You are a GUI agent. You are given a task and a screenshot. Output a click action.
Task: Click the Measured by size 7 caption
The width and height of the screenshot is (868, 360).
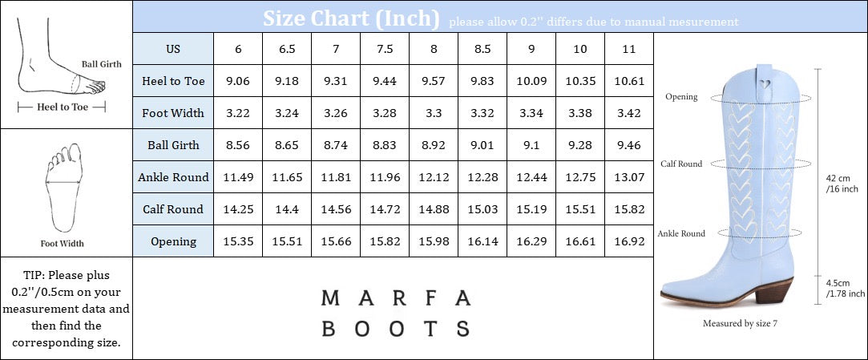click(x=740, y=324)
